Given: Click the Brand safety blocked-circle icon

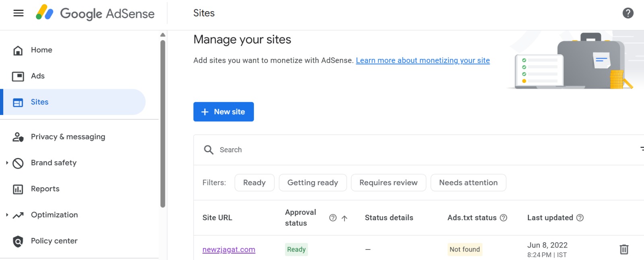Looking at the screenshot, I should pyautogui.click(x=18, y=163).
